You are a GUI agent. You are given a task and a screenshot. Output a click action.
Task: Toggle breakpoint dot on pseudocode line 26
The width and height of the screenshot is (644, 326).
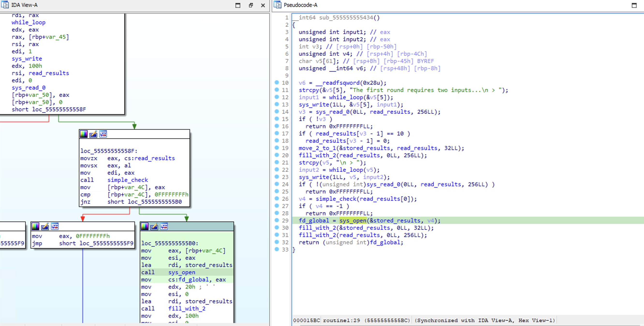click(x=277, y=198)
